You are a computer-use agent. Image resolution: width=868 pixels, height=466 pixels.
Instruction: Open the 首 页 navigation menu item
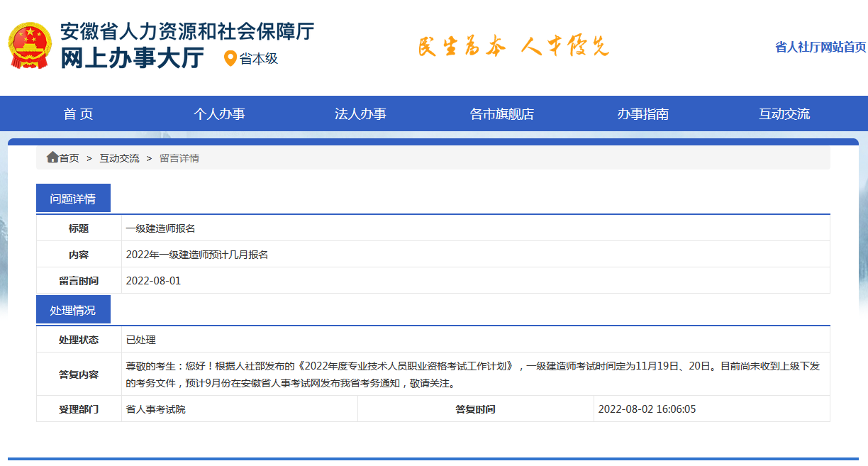coord(78,114)
